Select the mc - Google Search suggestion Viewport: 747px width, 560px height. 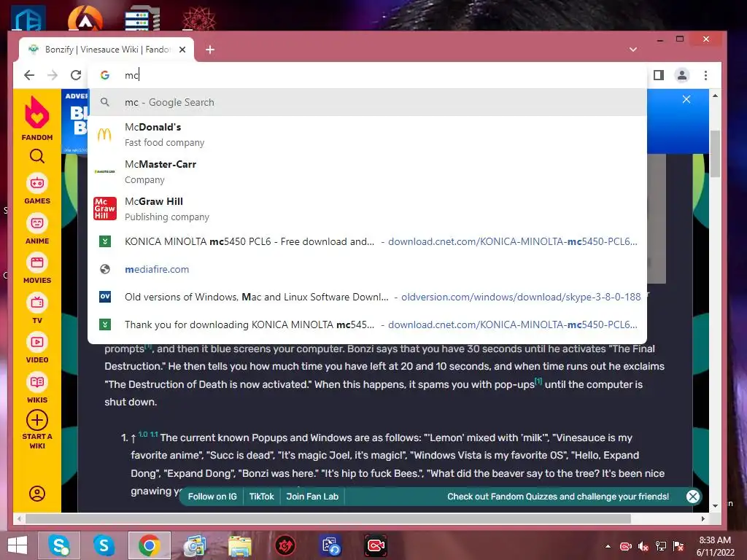coord(367,102)
